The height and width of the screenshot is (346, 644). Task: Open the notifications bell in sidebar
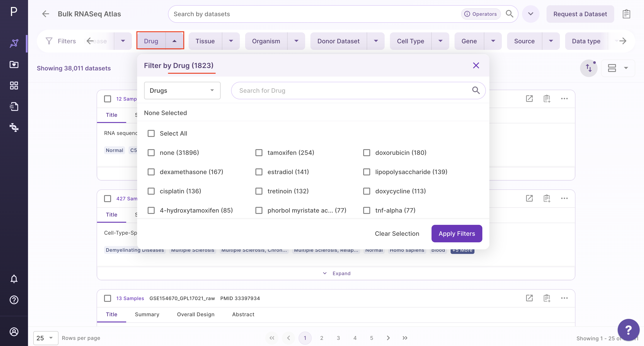14,279
